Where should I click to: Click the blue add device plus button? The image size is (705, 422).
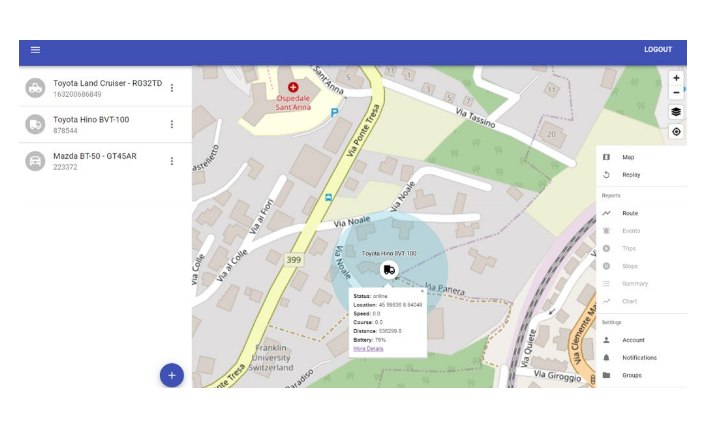(171, 375)
